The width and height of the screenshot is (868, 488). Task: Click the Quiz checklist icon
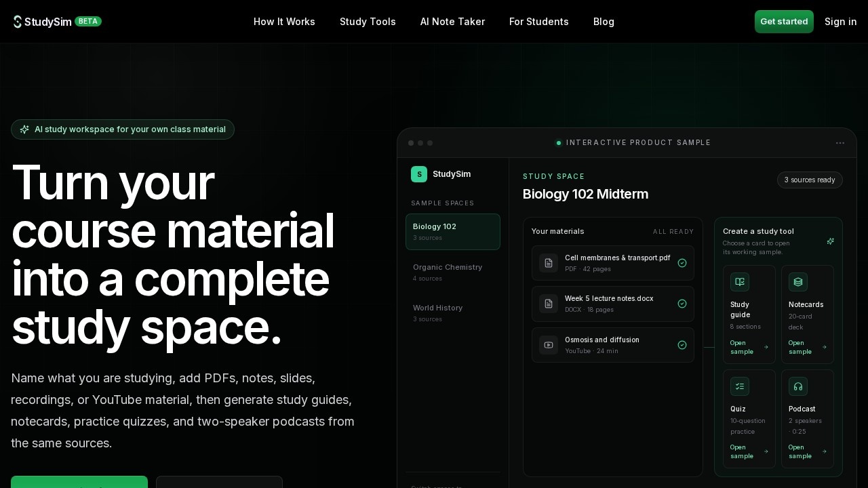tap(740, 386)
